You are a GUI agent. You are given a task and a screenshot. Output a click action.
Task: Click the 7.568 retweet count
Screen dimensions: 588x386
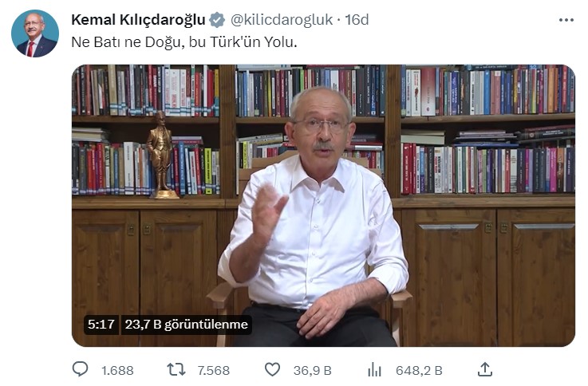coord(213,371)
